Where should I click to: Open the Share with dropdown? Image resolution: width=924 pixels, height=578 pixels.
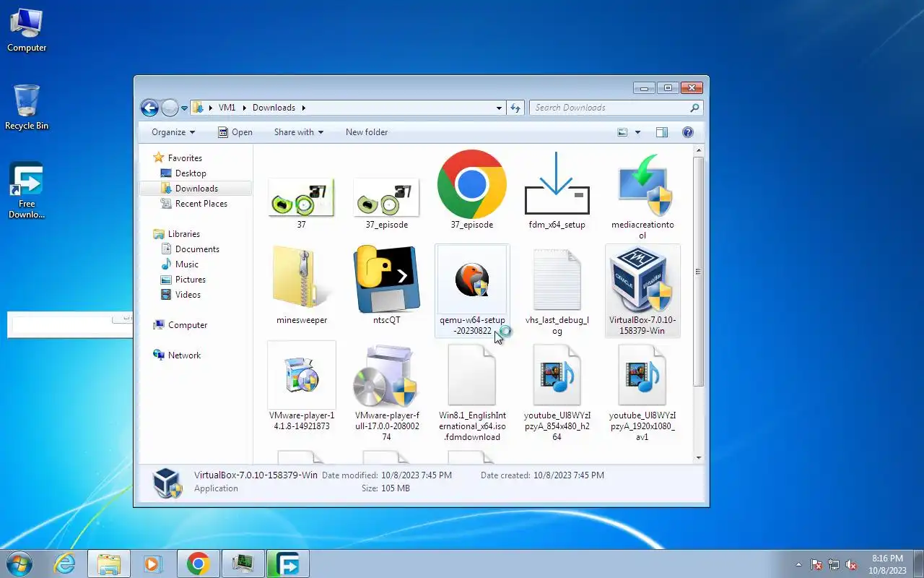(x=298, y=132)
